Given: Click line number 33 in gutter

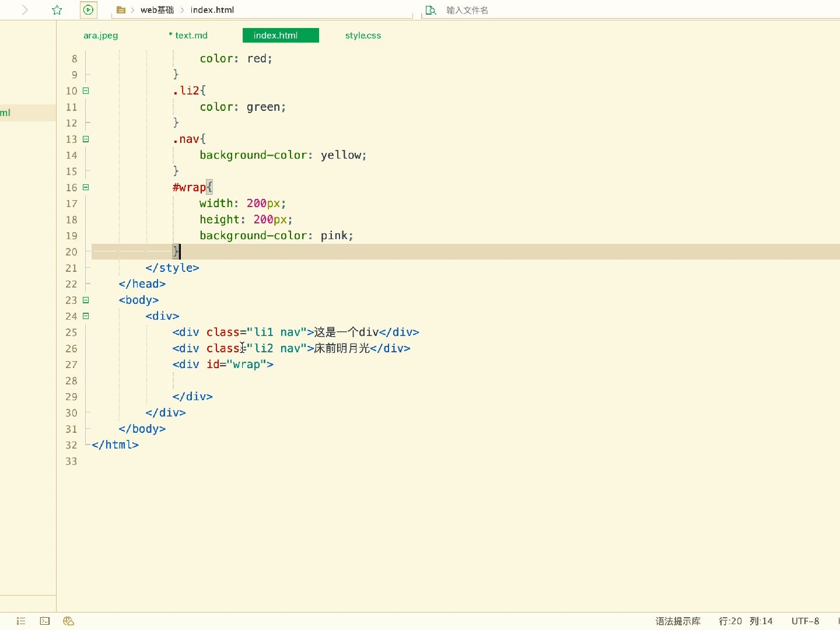Looking at the screenshot, I should 71,461.
